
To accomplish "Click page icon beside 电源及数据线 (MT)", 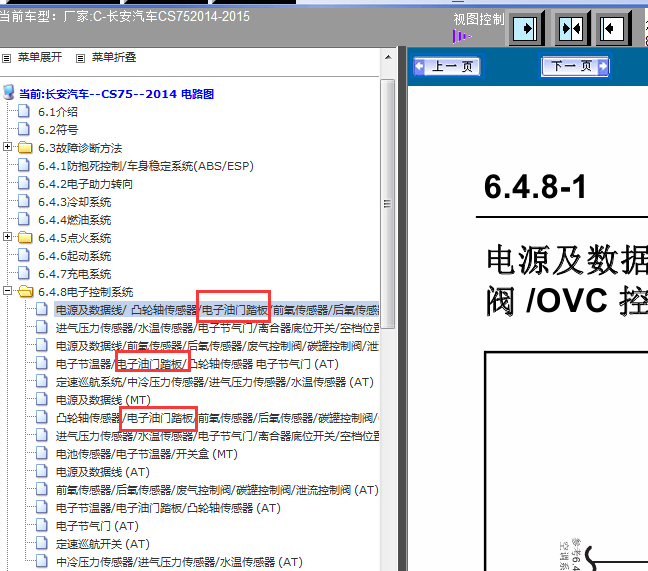I will coord(42,399).
